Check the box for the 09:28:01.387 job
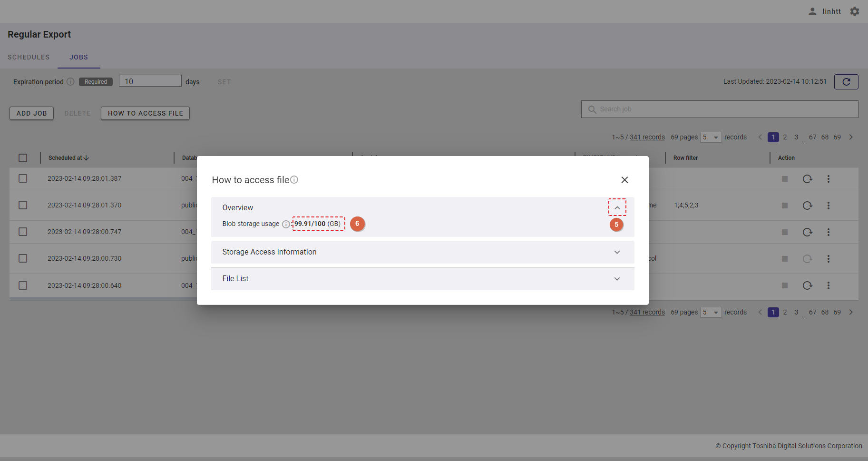Viewport: 868px width, 461px height. tap(23, 178)
